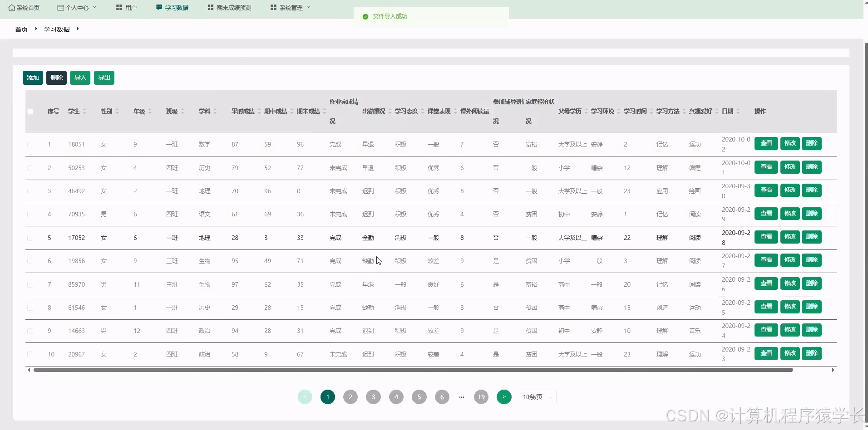Check the row for student 18051
This screenshot has height=430, width=868.
click(30, 145)
